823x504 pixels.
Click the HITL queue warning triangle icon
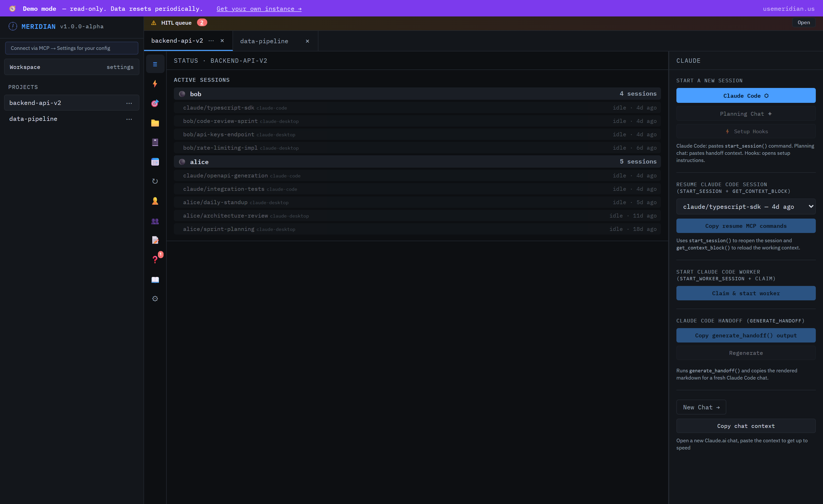click(154, 23)
